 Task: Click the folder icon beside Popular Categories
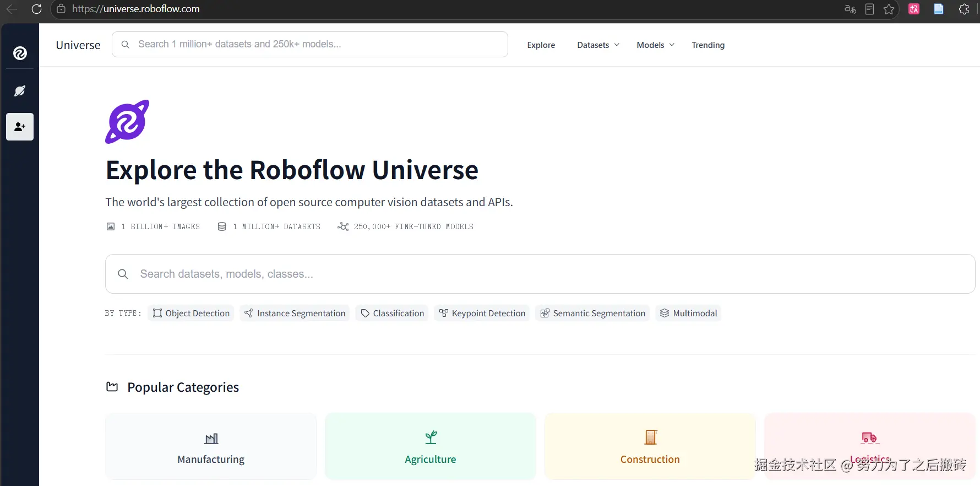112,387
